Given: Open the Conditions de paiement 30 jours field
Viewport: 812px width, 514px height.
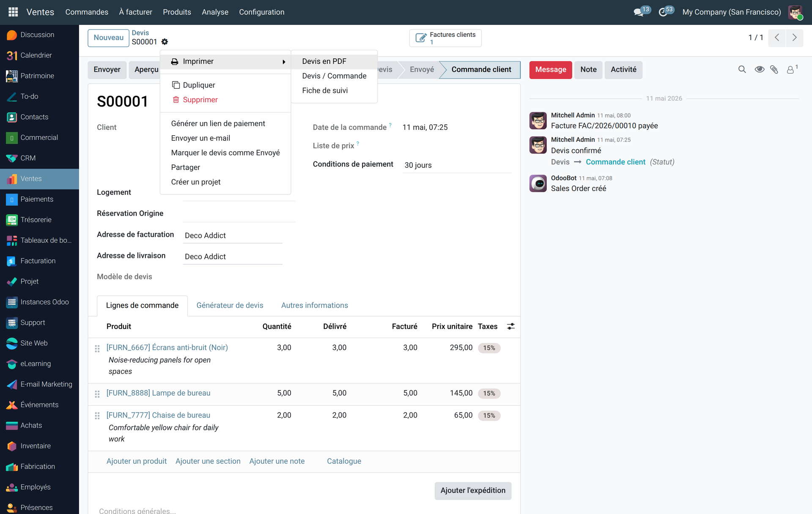Looking at the screenshot, I should pos(457,165).
